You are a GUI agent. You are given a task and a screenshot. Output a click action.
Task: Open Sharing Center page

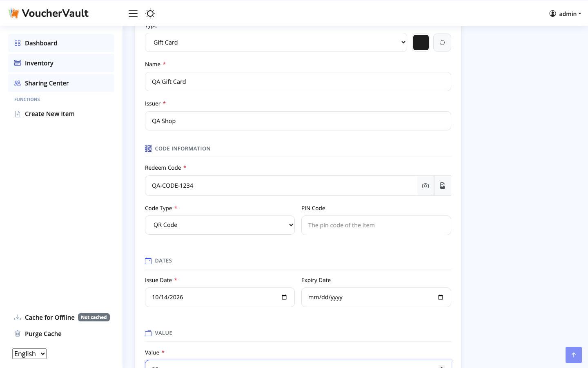coord(61,83)
